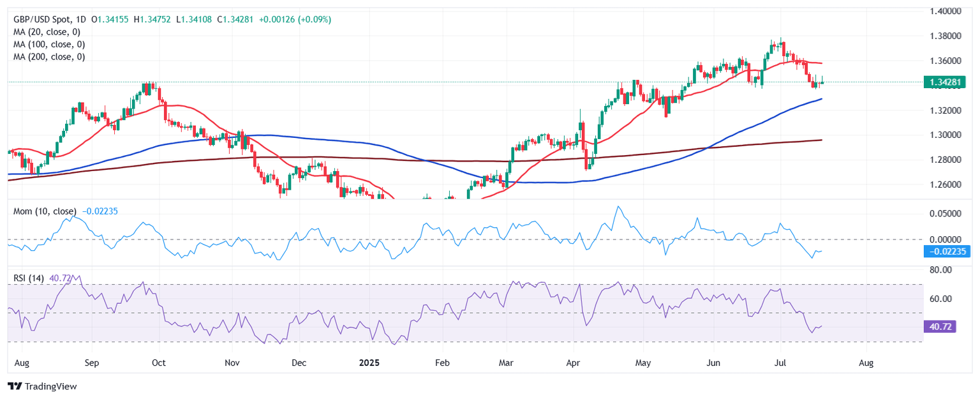Image resolution: width=980 pixels, height=399 pixels.
Task: Click the Feb time axis label
Action: click(443, 363)
